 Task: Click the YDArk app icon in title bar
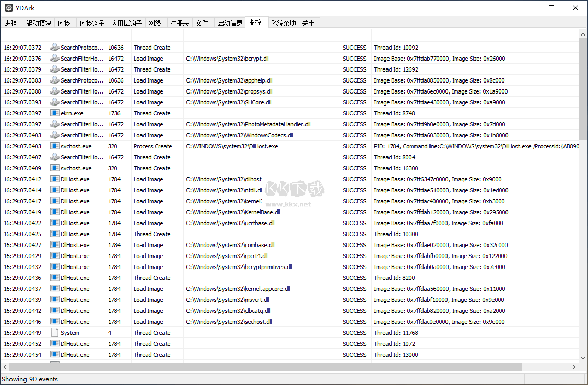tap(9, 8)
